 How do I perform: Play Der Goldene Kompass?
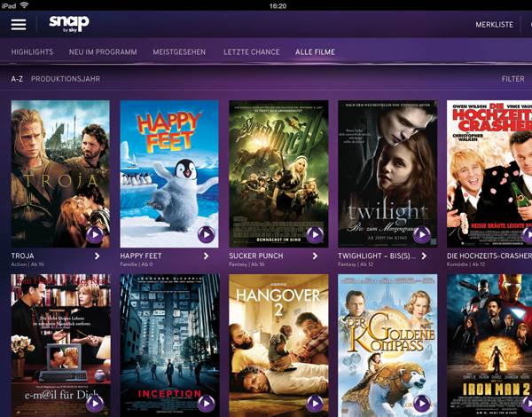pos(422,404)
